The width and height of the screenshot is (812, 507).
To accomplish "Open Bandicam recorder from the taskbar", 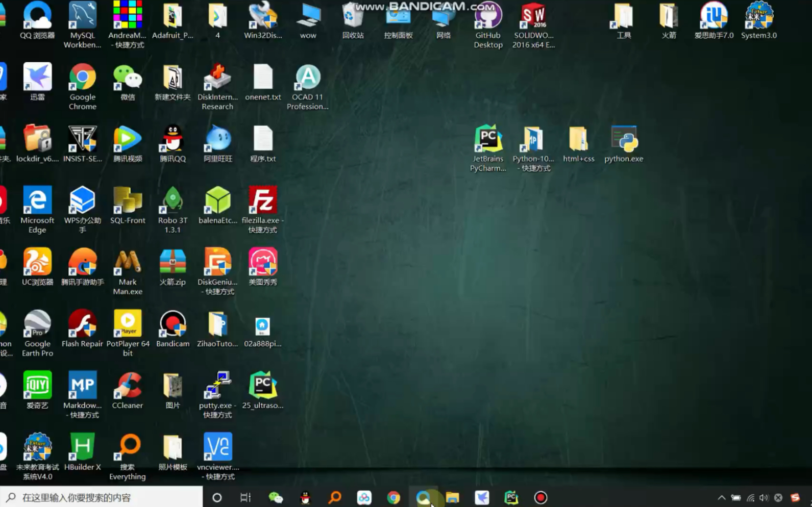I will (540, 497).
